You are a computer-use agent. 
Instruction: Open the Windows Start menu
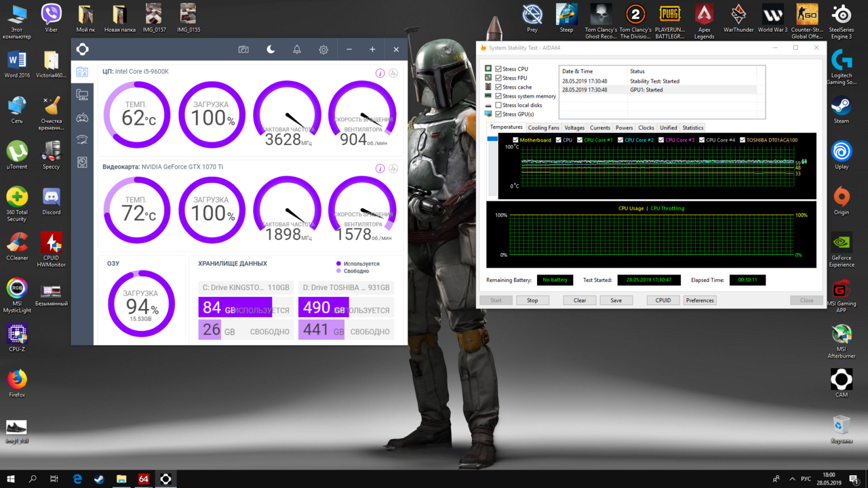pyautogui.click(x=12, y=479)
